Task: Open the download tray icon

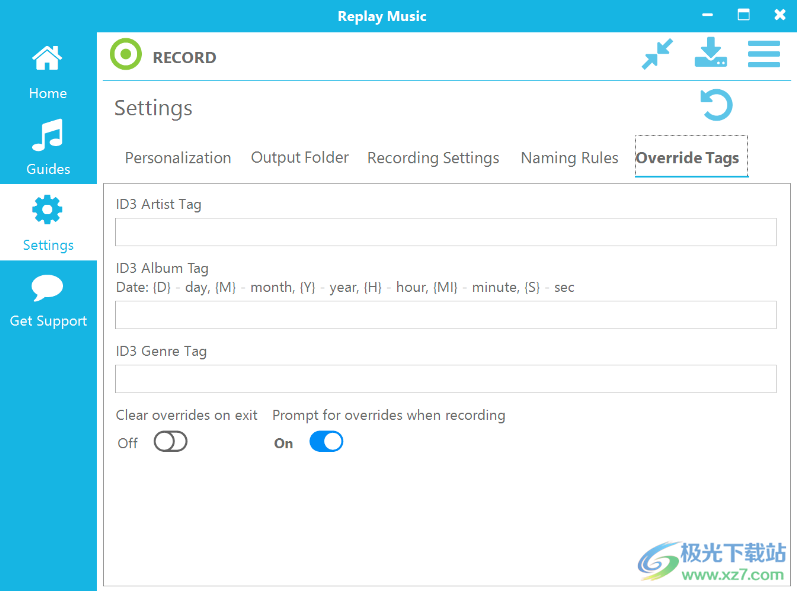Action: 711,52
